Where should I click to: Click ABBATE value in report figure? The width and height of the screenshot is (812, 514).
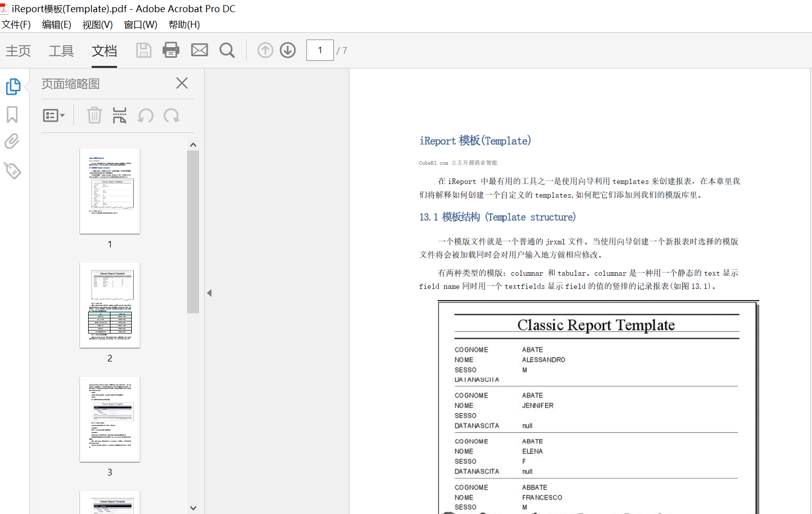point(534,487)
